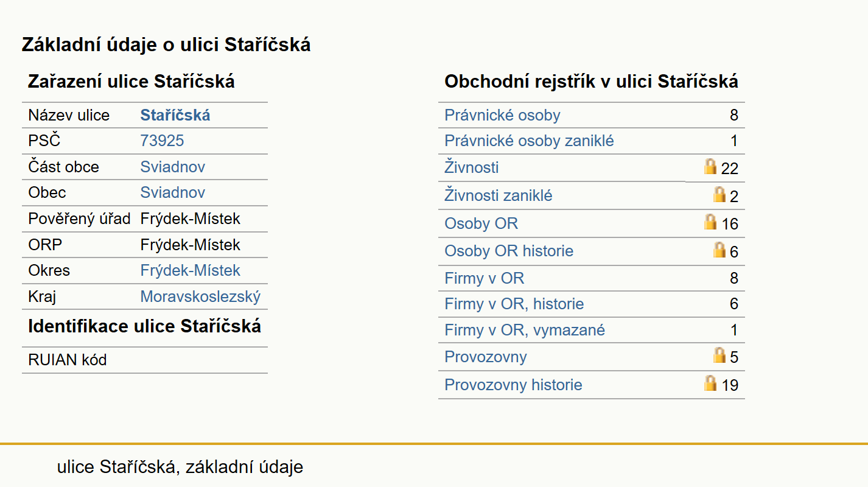Image resolution: width=868 pixels, height=487 pixels.
Task: Select the lock icon for Osoby OR historie
Action: [x=719, y=250]
